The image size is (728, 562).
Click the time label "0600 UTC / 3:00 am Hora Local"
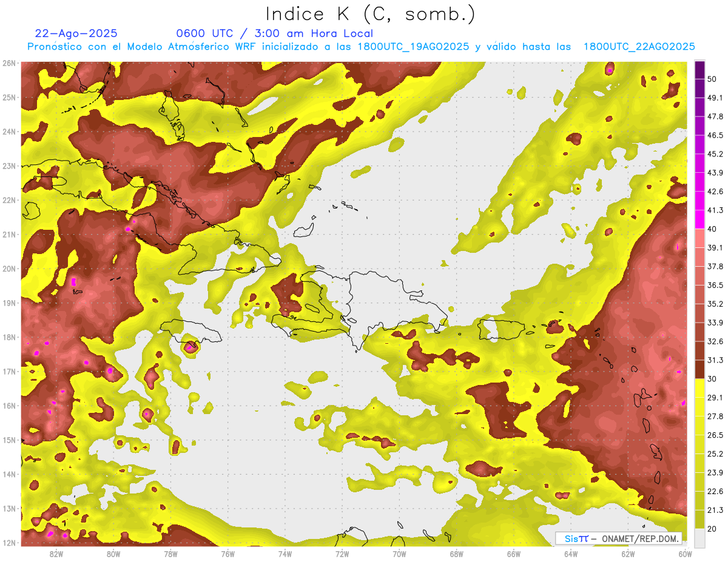pyautogui.click(x=274, y=33)
